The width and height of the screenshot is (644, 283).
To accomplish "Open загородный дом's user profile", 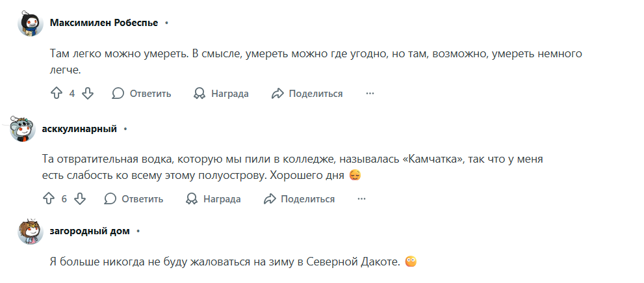I will click(90, 231).
